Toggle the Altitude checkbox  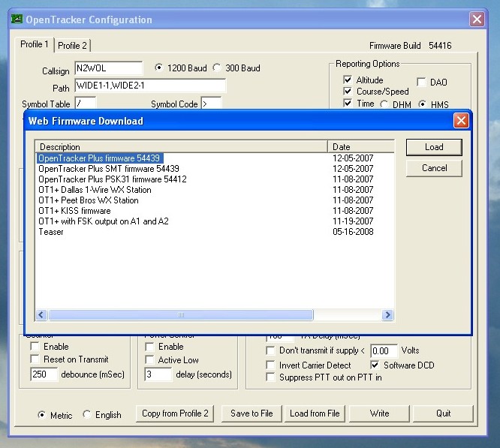point(348,80)
